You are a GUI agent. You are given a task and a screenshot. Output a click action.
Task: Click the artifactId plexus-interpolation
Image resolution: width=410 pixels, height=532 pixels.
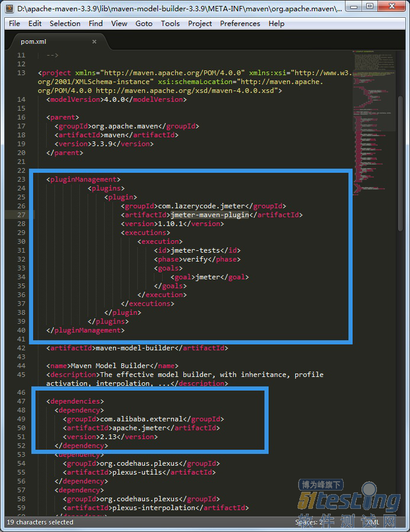154,508
